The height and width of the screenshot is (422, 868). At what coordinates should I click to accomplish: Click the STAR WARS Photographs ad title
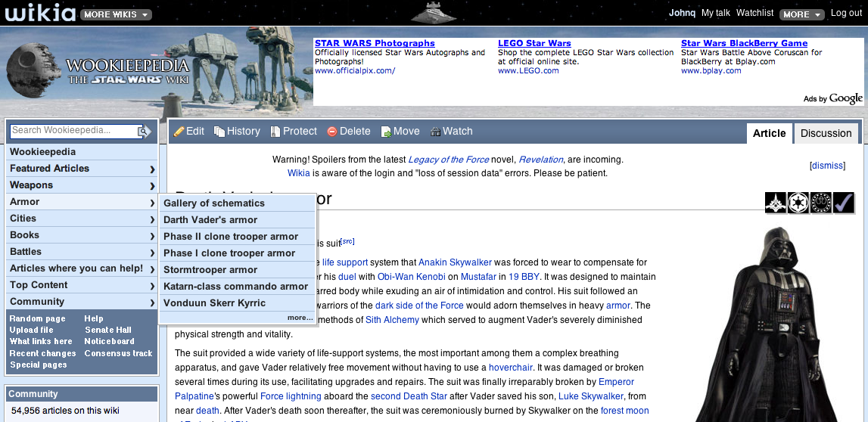[375, 43]
